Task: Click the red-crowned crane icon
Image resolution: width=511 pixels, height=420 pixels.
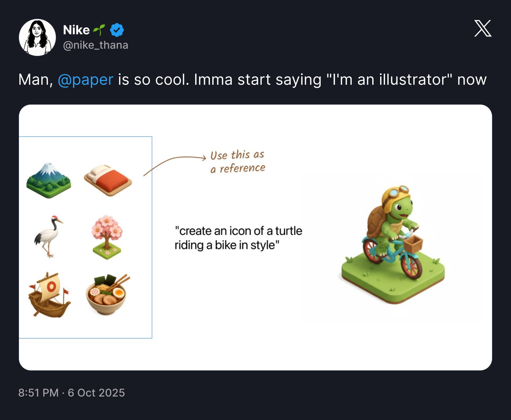Action: (x=49, y=236)
